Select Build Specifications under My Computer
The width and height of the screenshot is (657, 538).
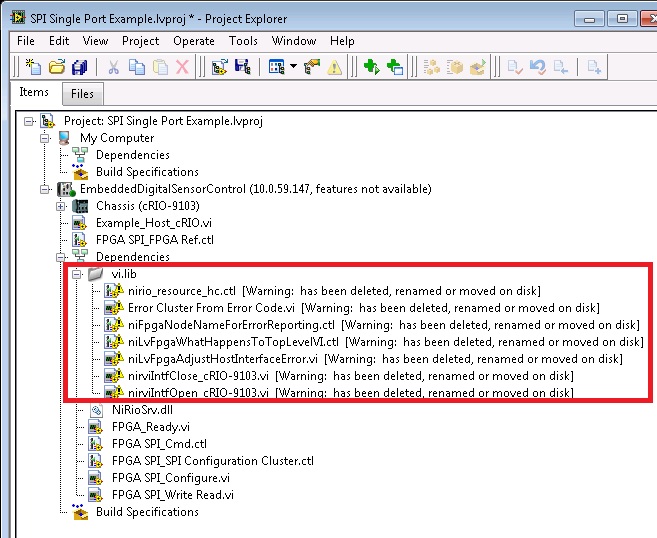tap(147, 172)
